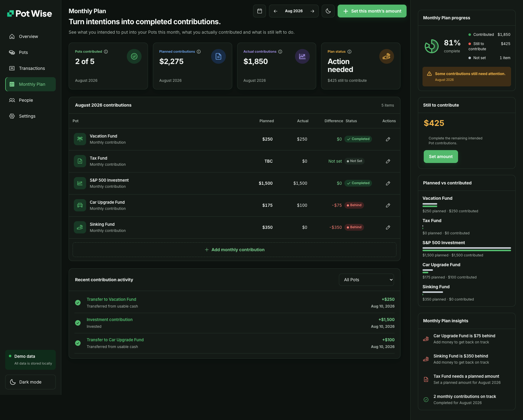Open Investment contribution activity entry
523x420 pixels.
[x=234, y=323]
